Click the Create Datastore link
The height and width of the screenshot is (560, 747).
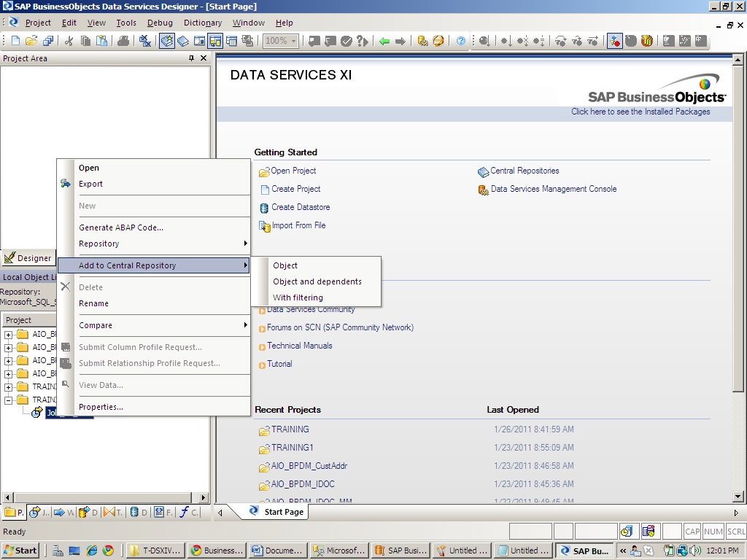301,207
